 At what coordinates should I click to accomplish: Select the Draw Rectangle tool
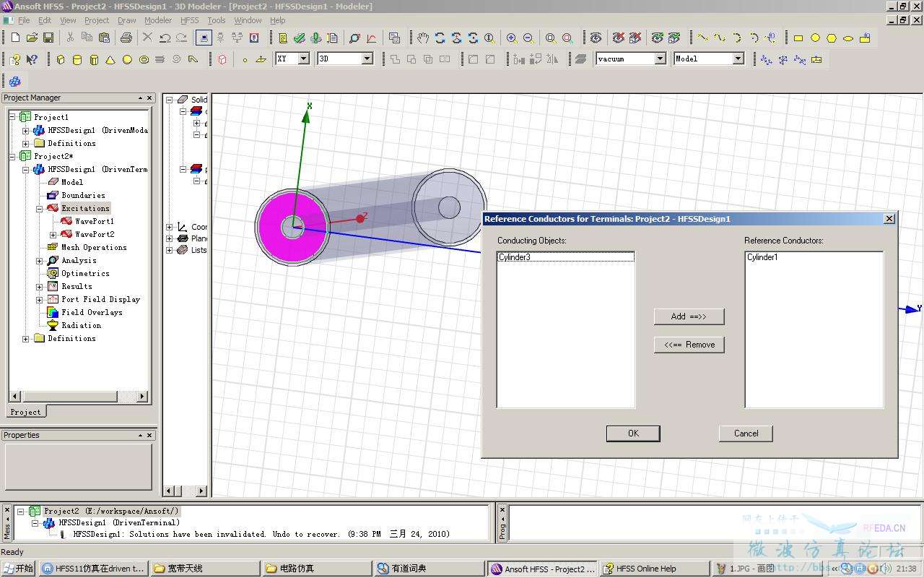coord(798,38)
